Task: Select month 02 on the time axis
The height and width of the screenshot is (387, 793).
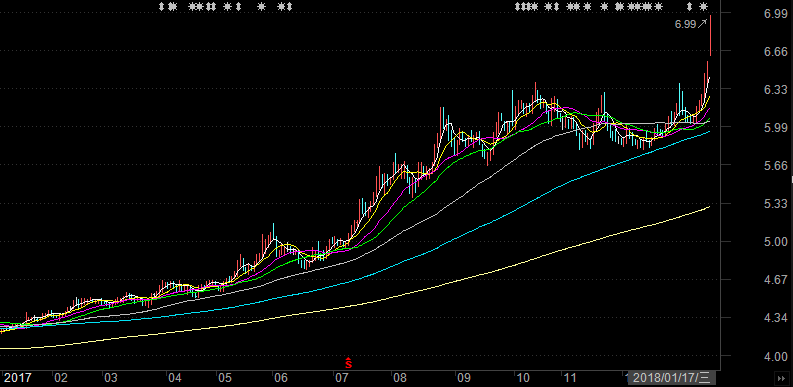Action: click(61, 378)
